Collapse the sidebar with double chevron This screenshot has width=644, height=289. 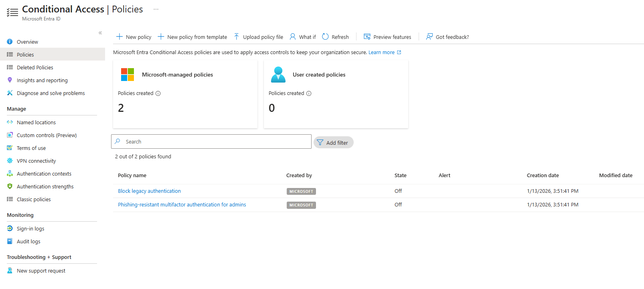[100, 33]
